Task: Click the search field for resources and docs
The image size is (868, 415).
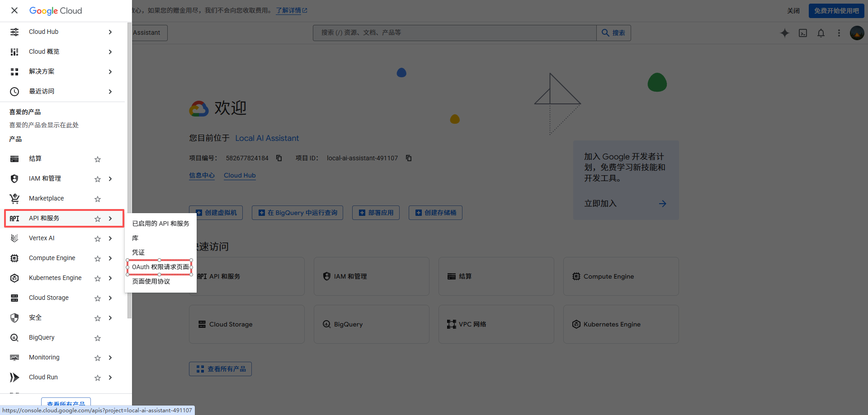Action: pyautogui.click(x=455, y=33)
